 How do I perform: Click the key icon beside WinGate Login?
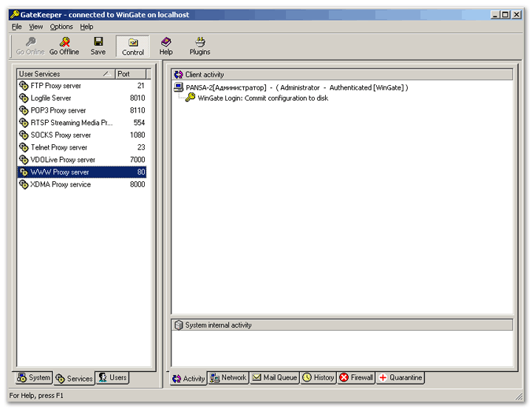[x=190, y=98]
